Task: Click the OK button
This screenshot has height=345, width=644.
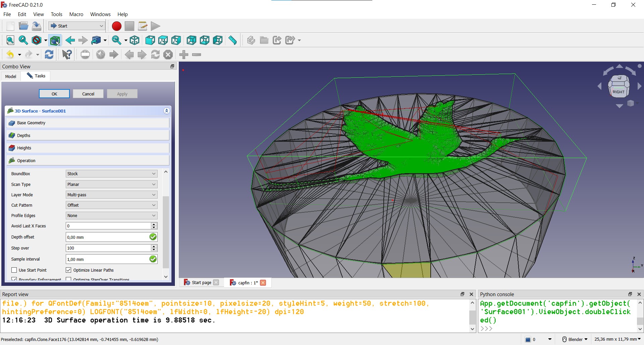Action: 54,94
